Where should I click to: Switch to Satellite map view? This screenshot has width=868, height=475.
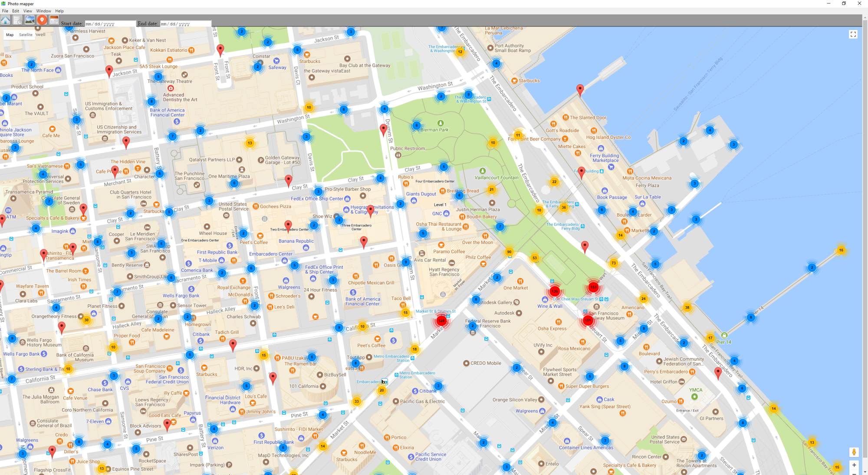pyautogui.click(x=26, y=35)
